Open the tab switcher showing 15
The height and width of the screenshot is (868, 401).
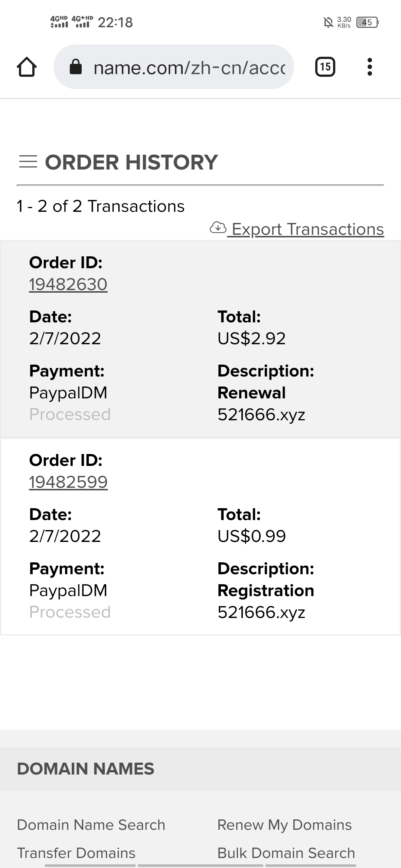pyautogui.click(x=325, y=67)
